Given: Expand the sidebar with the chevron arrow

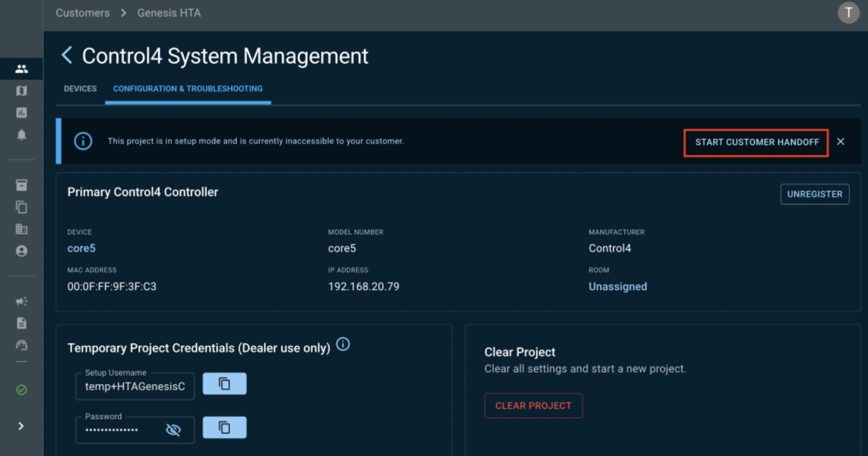Looking at the screenshot, I should point(21,426).
